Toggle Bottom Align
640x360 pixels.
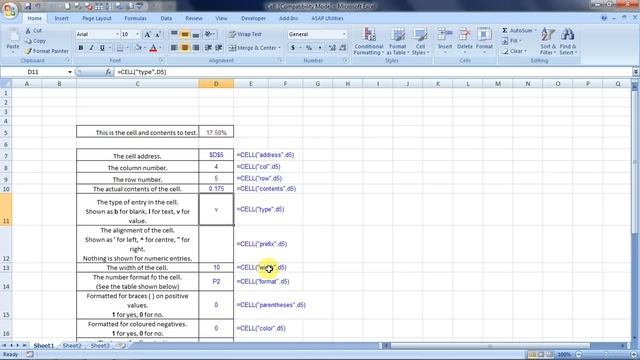196,34
